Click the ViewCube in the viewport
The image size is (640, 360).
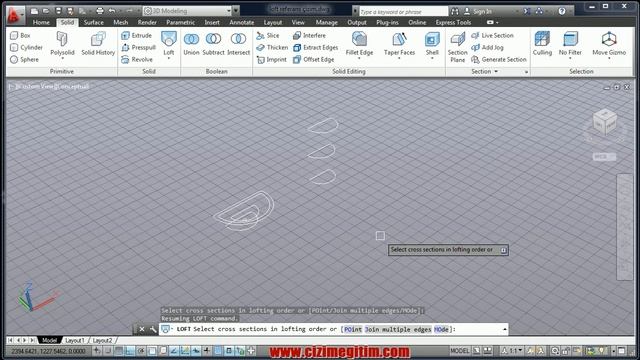[604, 122]
